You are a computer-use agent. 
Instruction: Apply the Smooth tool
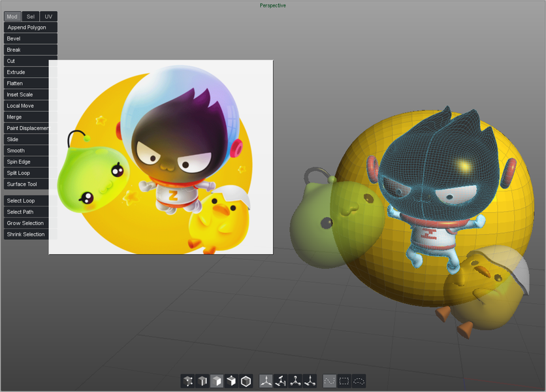click(x=27, y=150)
